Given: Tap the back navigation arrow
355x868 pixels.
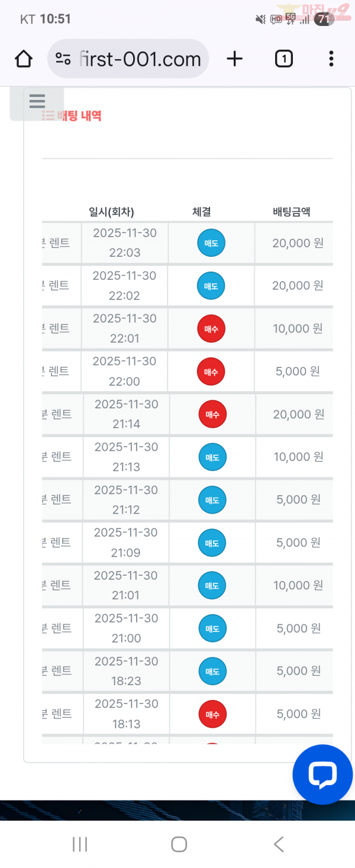Looking at the screenshot, I should pos(277,844).
